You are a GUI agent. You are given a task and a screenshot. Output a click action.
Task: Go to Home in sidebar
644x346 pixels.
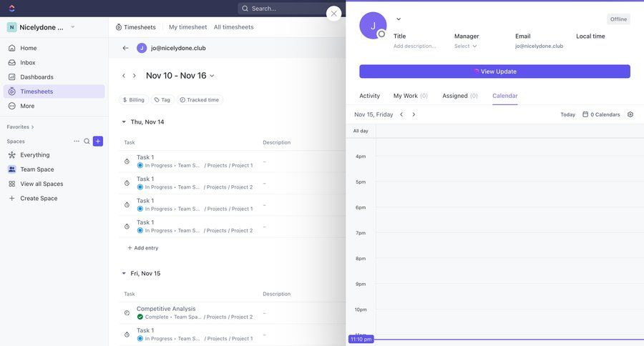point(54,48)
